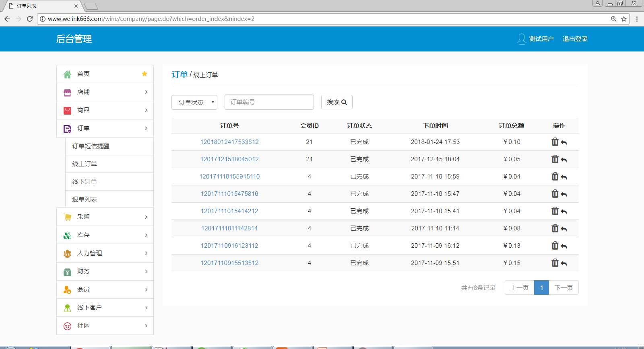The image size is (644, 349).
Task: Delete the order placed at 2017-11-09 15:51
Action: point(555,263)
